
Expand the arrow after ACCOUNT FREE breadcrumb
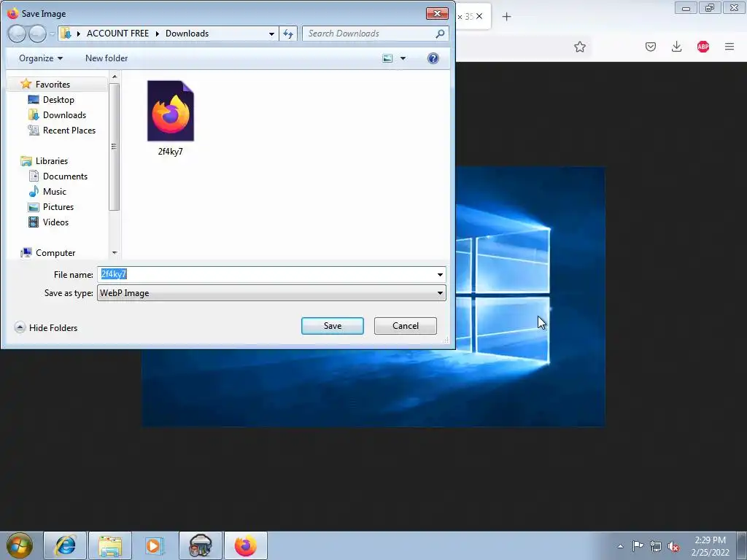(158, 34)
